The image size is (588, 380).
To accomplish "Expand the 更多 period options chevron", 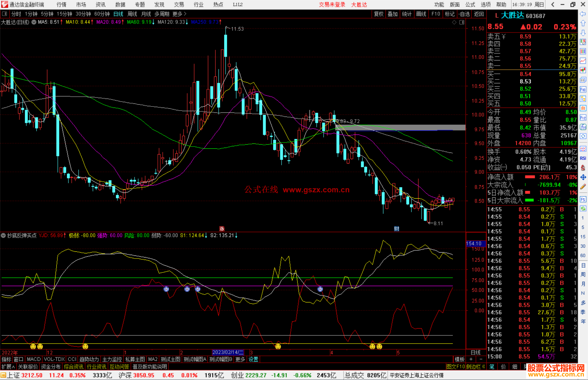I will point(185,14).
